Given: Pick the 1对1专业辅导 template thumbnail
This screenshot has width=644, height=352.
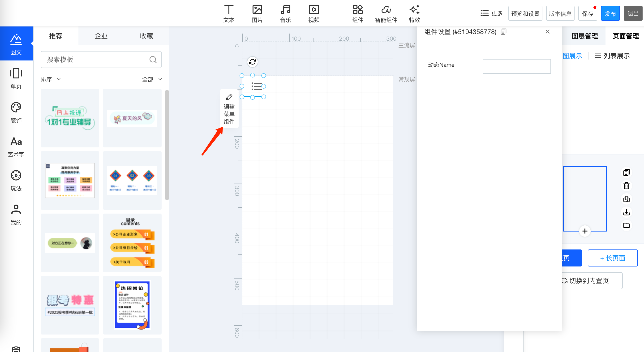Looking at the screenshot, I should pyautogui.click(x=70, y=118).
